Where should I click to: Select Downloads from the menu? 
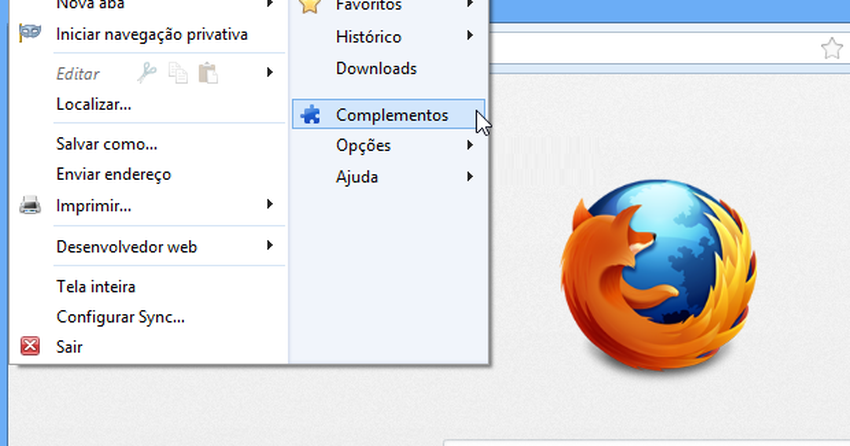click(376, 69)
